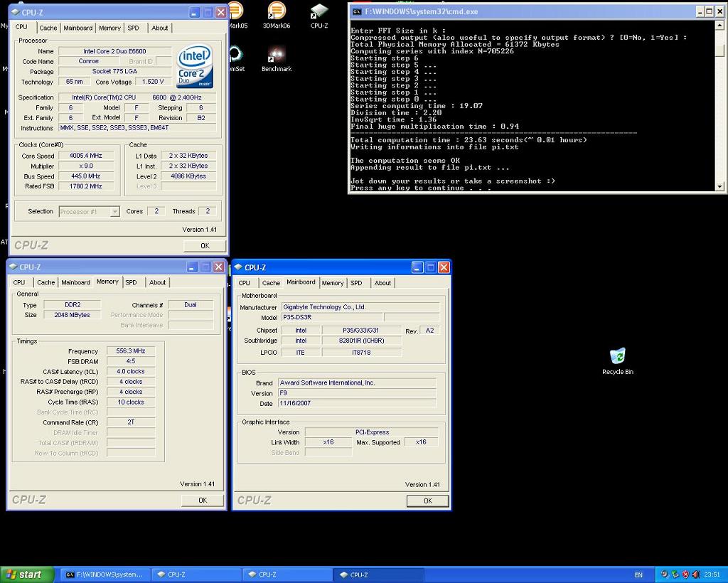Click OK in the Memory CPU-Z window

pyautogui.click(x=203, y=500)
